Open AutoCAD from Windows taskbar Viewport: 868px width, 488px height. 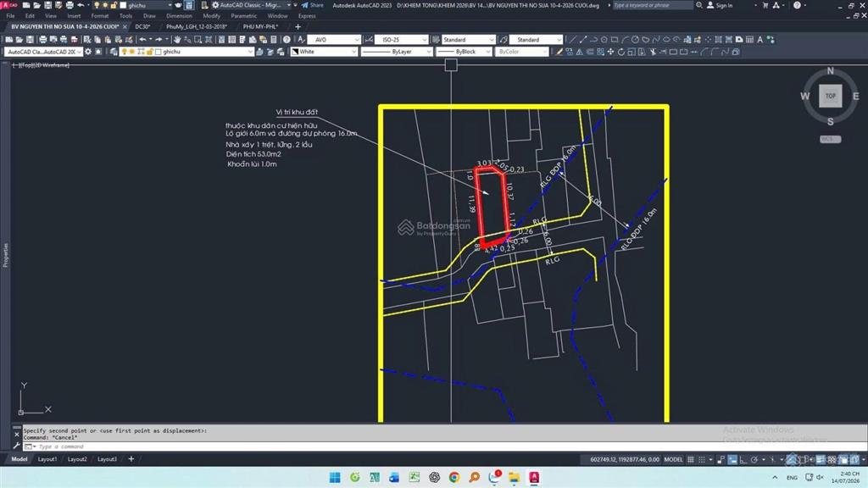coord(534,477)
